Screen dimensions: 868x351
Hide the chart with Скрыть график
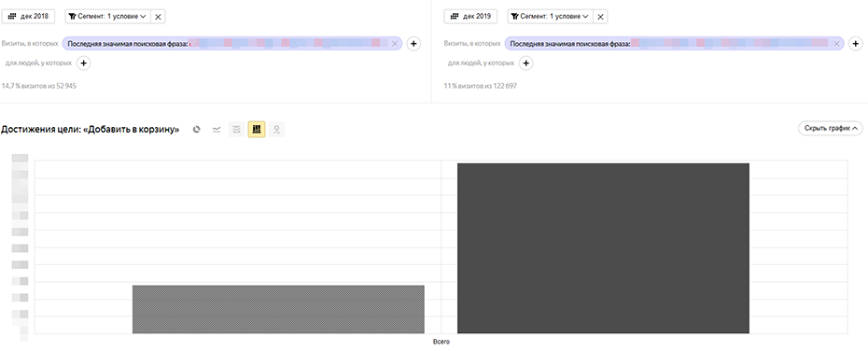[831, 129]
